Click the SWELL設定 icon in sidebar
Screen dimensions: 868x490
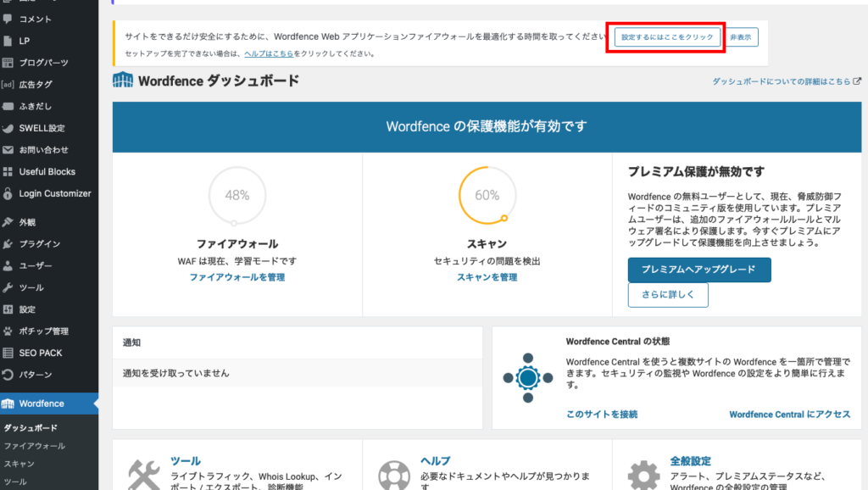pyautogui.click(x=8, y=128)
